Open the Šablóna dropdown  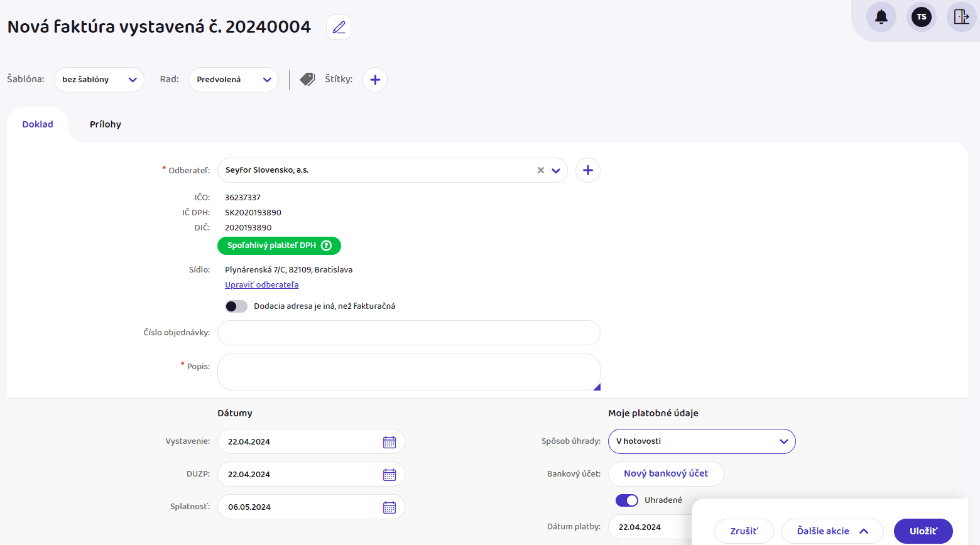coord(99,80)
